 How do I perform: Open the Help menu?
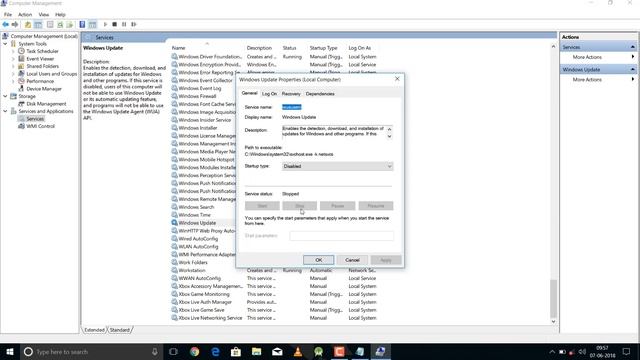(x=60, y=15)
